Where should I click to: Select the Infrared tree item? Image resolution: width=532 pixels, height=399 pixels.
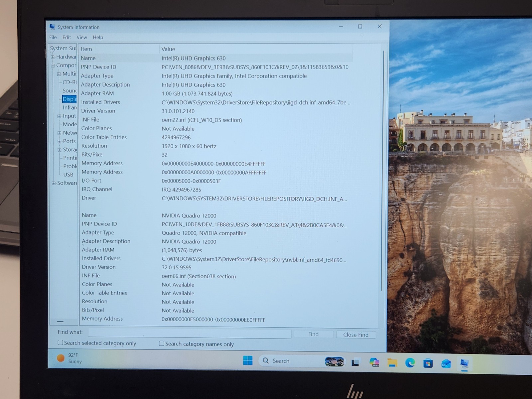(70, 107)
